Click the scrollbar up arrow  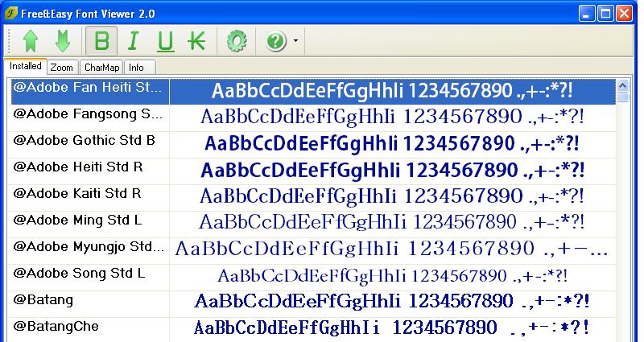pos(622,84)
